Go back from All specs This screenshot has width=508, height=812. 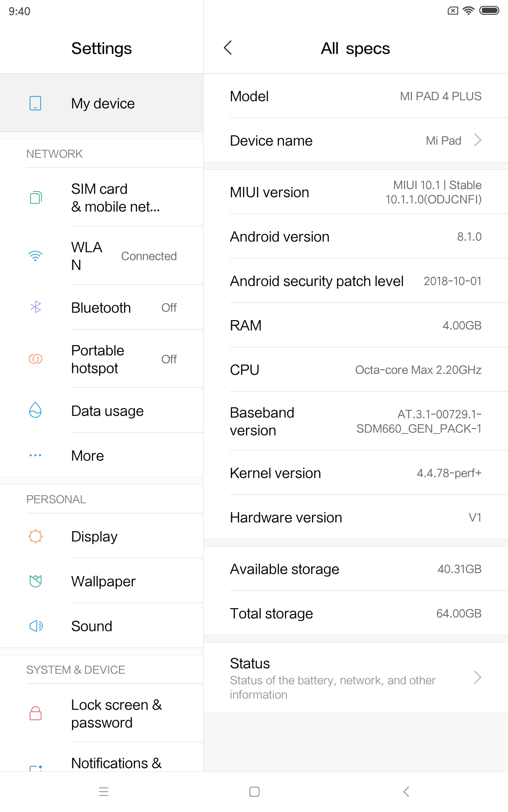[x=228, y=48]
